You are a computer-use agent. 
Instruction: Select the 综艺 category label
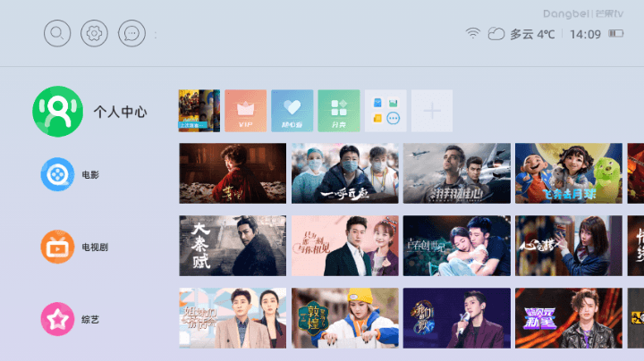[90, 320]
